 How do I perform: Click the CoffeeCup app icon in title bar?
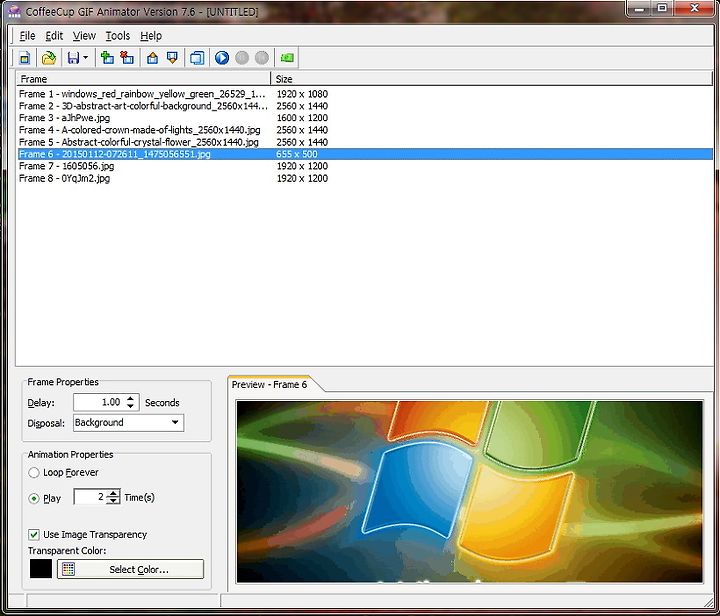(x=14, y=10)
